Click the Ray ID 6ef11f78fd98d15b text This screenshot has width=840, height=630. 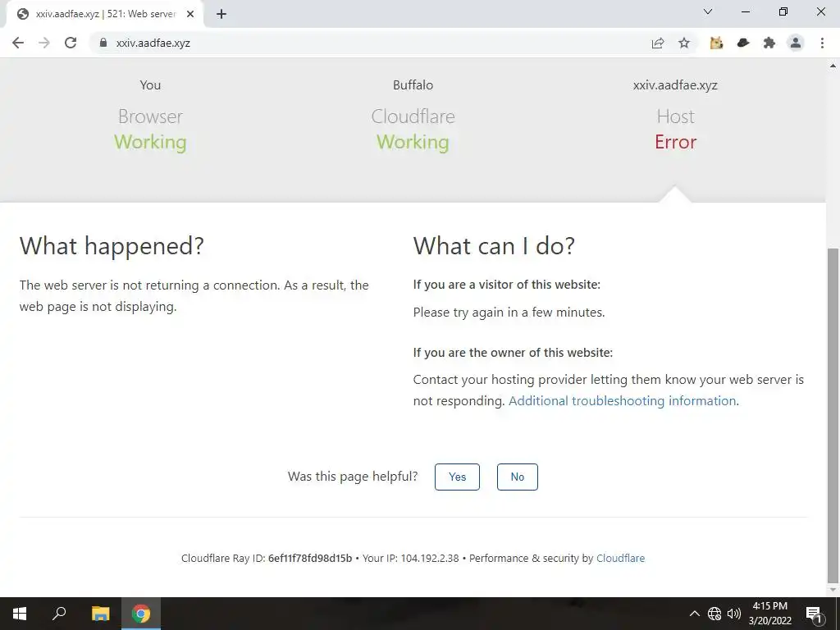tap(310, 558)
